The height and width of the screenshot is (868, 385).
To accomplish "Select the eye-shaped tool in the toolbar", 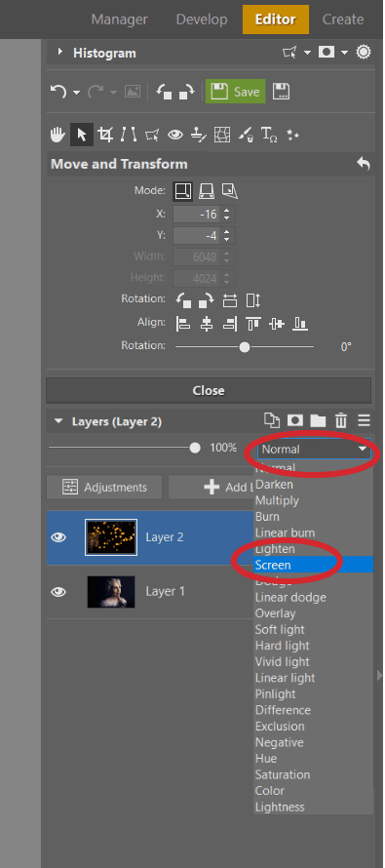I will [x=175, y=135].
